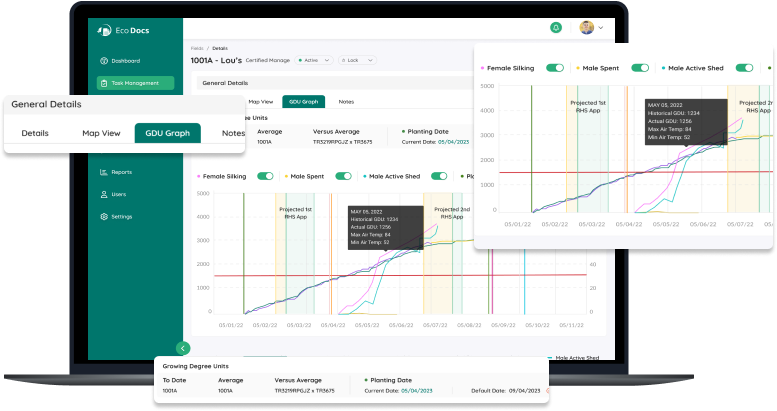This screenshot has height=411, width=777.
Task: Open the Reports chart icon
Action: pos(104,172)
